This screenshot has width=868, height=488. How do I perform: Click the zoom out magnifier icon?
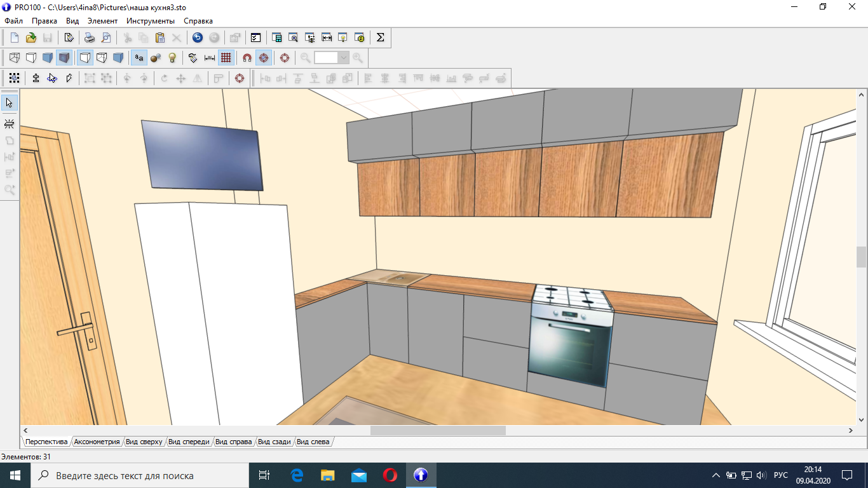click(x=306, y=58)
